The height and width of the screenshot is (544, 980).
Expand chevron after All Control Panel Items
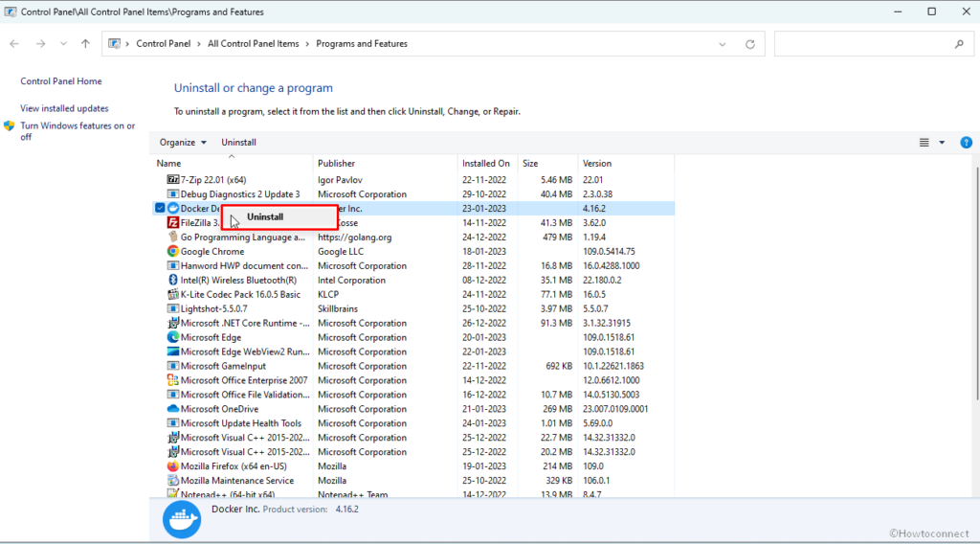(x=307, y=44)
